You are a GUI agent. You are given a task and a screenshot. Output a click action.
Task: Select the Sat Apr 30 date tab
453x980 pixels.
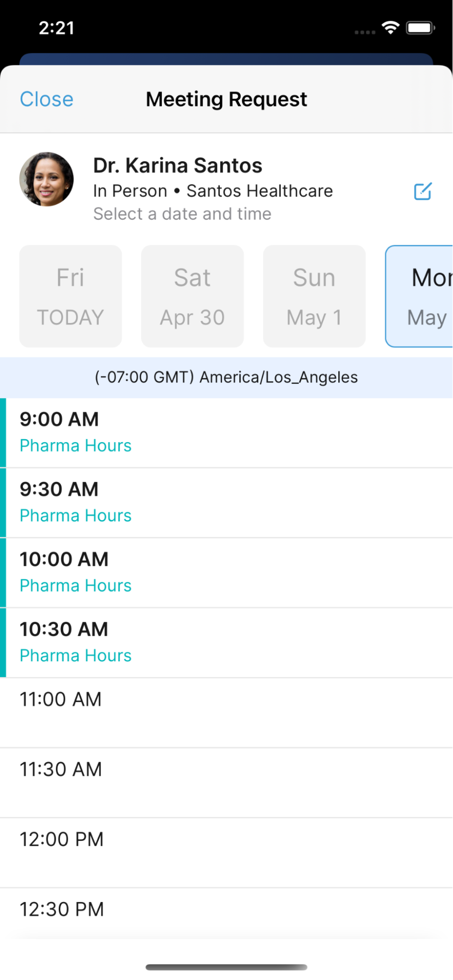pos(192,296)
